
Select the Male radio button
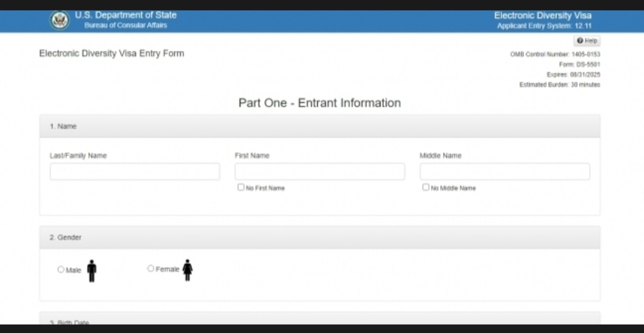coord(61,269)
